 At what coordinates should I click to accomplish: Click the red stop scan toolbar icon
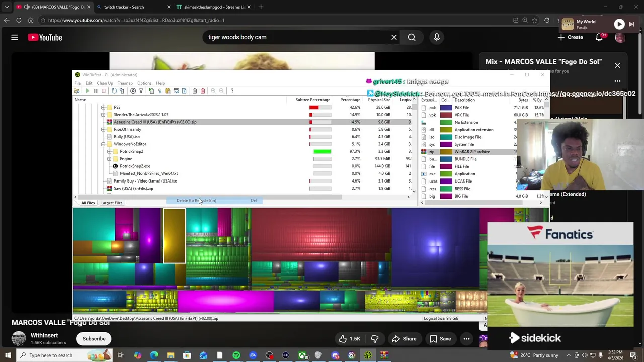[x=104, y=91]
